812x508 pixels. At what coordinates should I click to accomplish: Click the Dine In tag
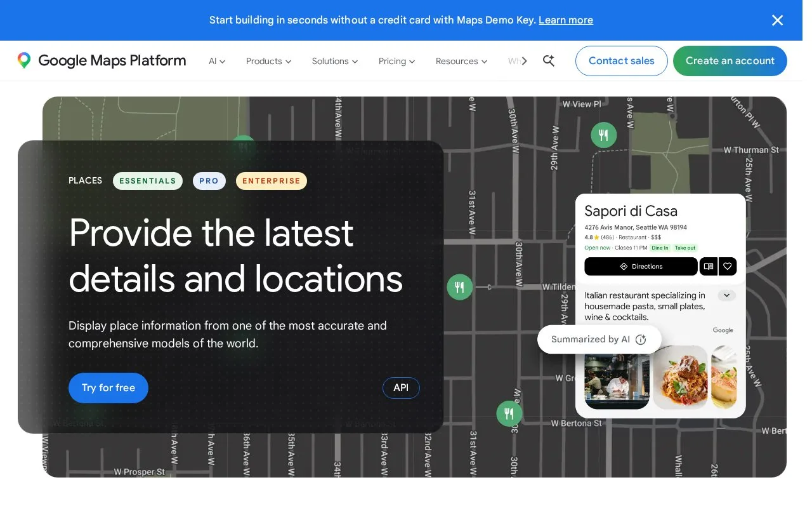click(x=660, y=248)
